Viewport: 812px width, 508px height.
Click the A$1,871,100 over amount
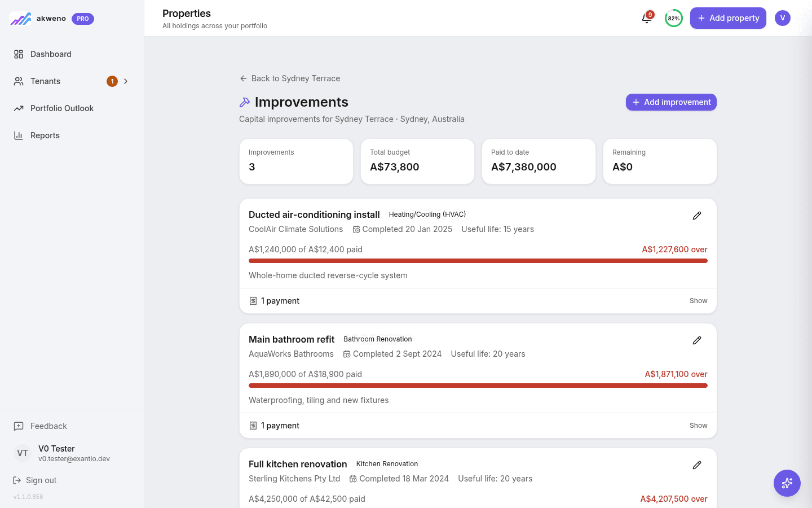tap(676, 374)
